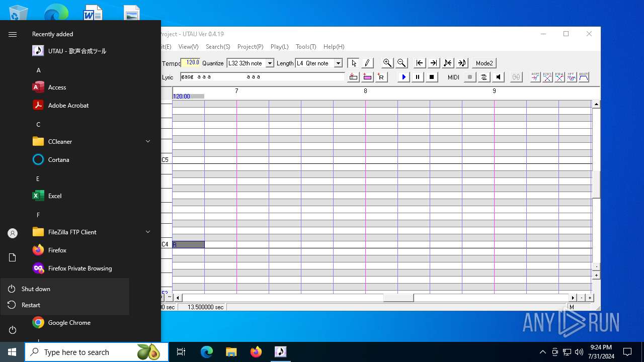Insert a rest with the +R icon
This screenshot has width=644, height=362.
[x=381, y=77]
